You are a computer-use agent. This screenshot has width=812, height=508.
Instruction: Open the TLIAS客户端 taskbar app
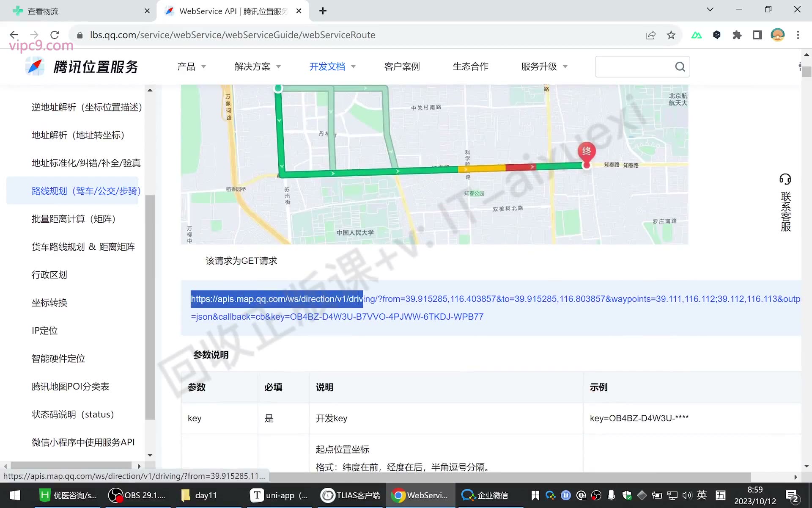tap(351, 495)
